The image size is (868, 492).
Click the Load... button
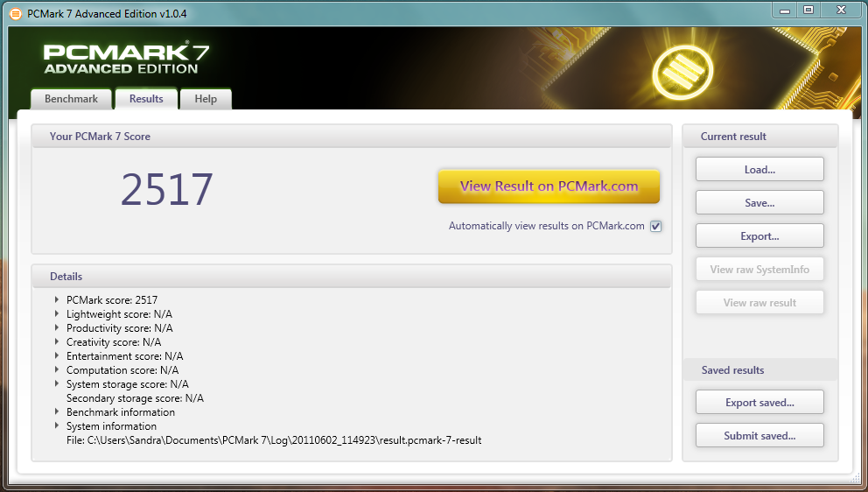click(759, 170)
